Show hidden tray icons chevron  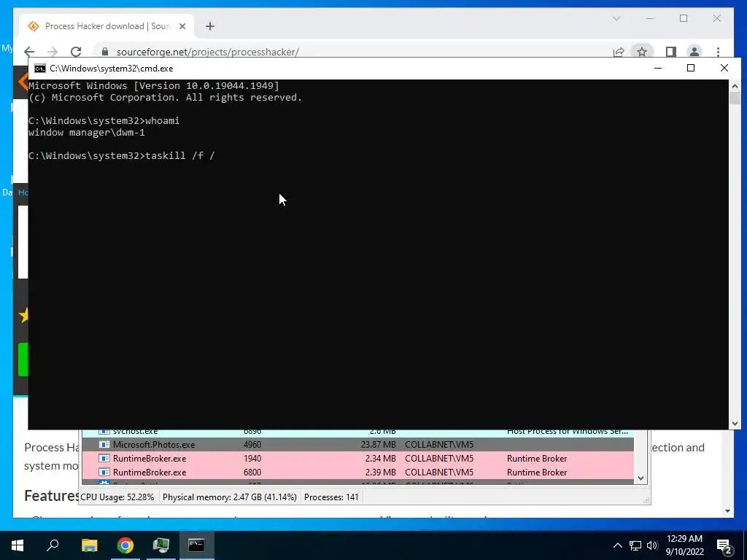[617, 545]
